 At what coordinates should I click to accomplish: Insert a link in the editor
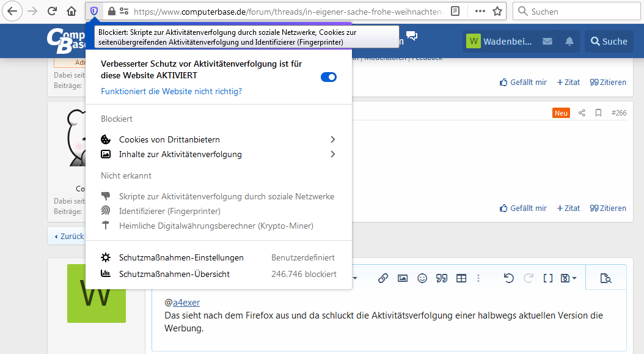pyautogui.click(x=383, y=278)
